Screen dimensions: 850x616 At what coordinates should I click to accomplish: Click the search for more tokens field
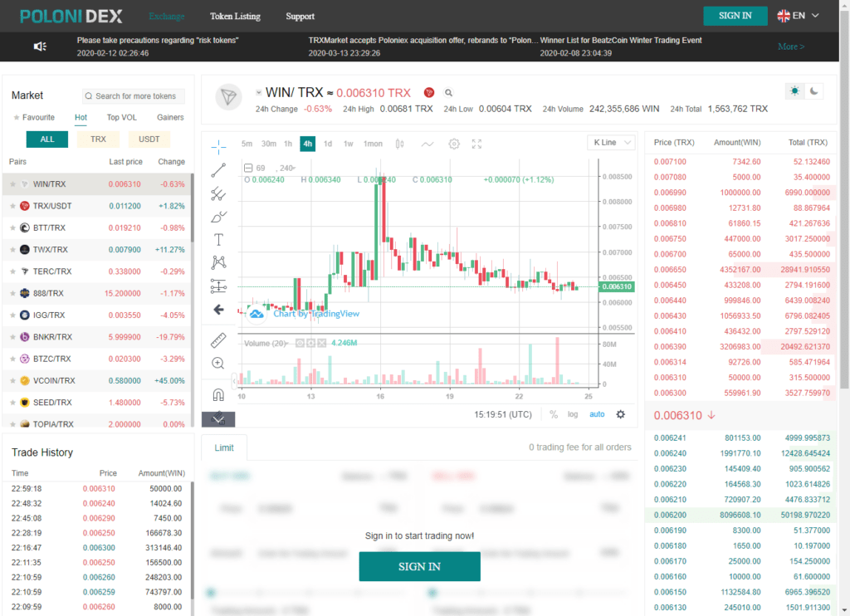134,96
